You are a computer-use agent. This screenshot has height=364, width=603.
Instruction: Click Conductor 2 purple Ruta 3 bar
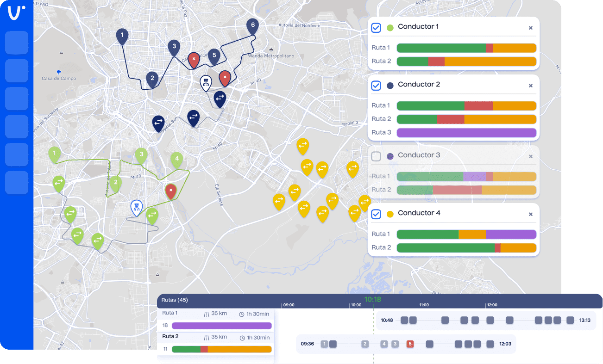point(466,133)
